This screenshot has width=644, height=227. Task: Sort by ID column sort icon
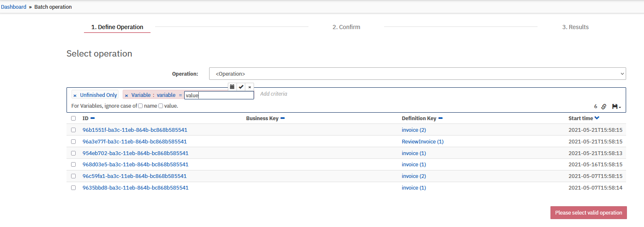93,118
